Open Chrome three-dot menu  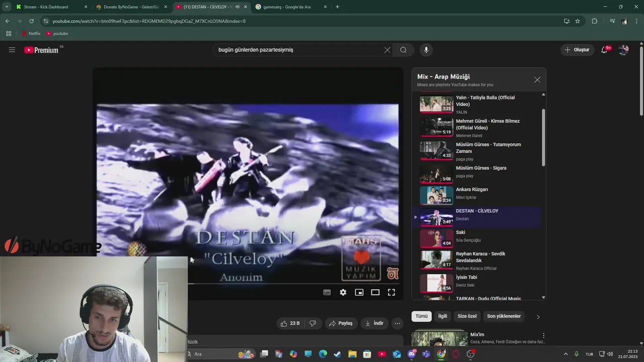point(637,21)
